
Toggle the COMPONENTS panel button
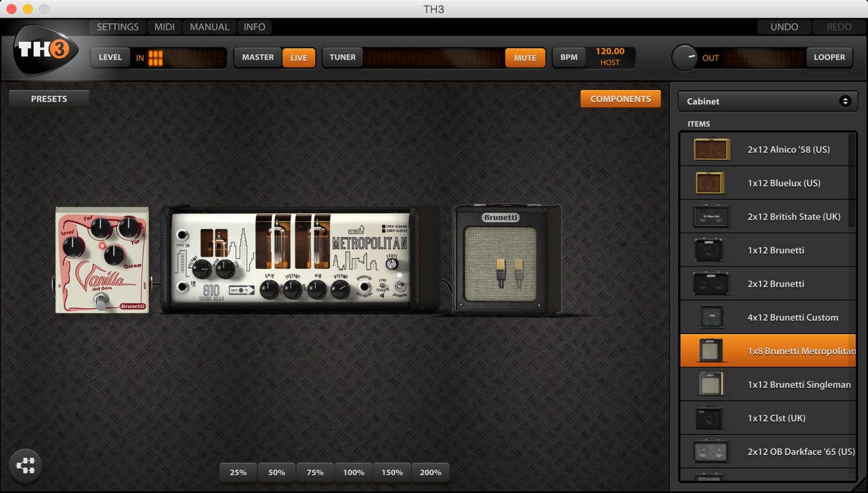tap(621, 99)
